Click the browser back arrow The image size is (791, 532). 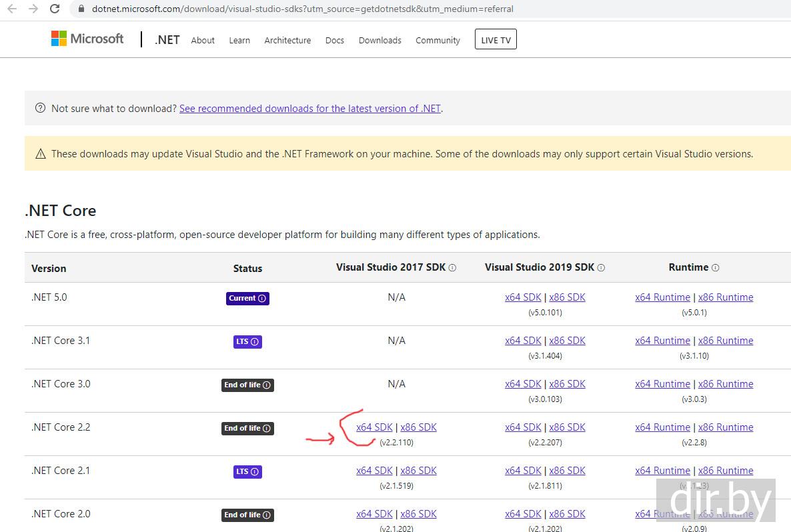tap(12, 9)
